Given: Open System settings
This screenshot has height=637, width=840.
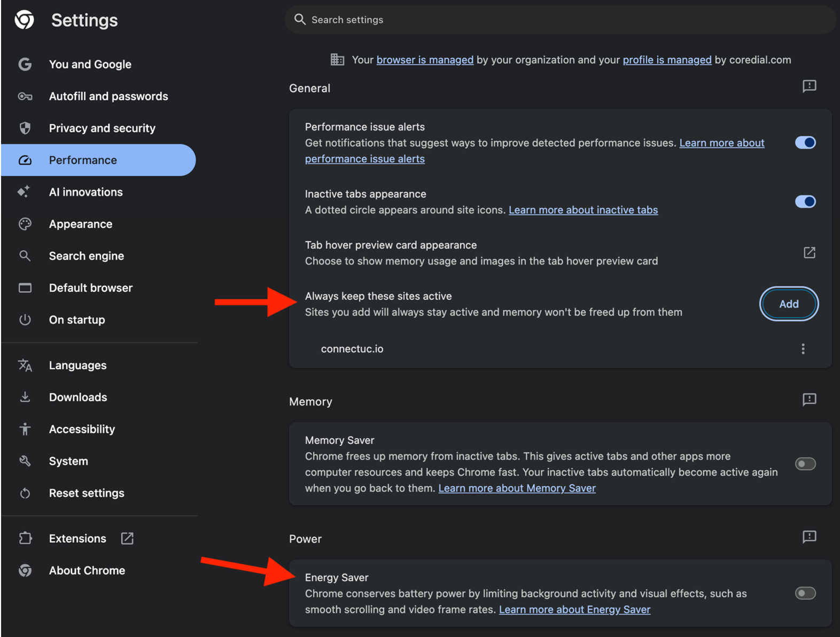Looking at the screenshot, I should pos(99,461).
